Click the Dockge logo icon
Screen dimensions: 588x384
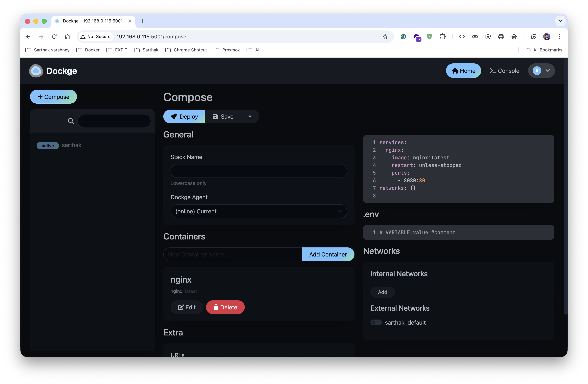pos(36,71)
